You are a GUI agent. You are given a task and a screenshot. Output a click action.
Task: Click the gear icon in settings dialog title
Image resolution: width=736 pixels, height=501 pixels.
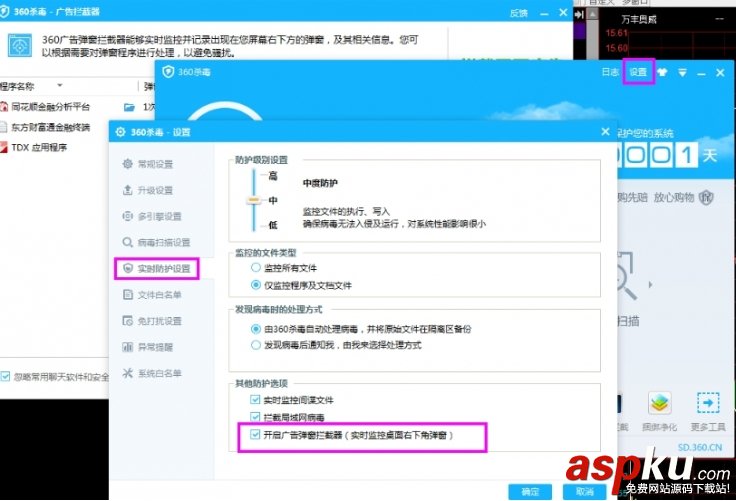click(x=120, y=132)
